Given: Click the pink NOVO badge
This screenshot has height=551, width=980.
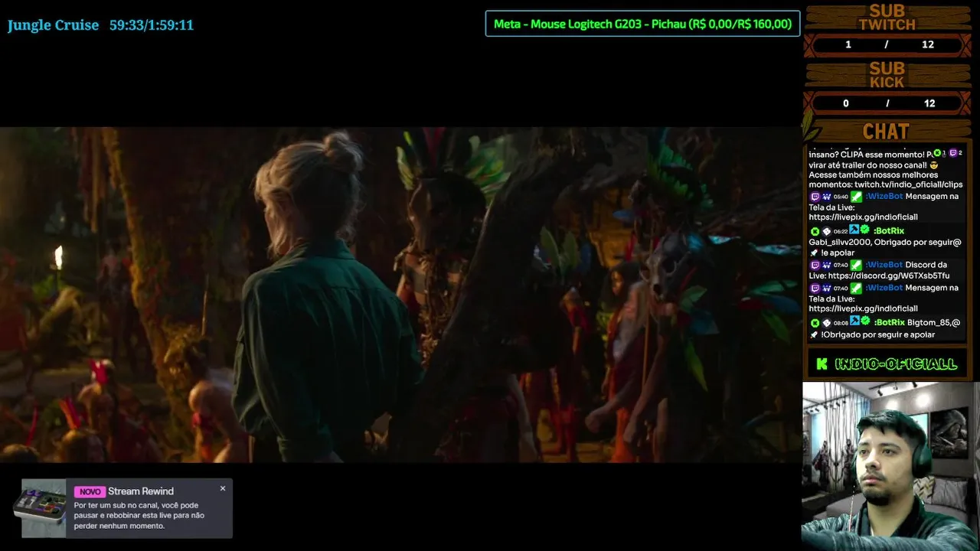Looking at the screenshot, I should (x=90, y=491).
